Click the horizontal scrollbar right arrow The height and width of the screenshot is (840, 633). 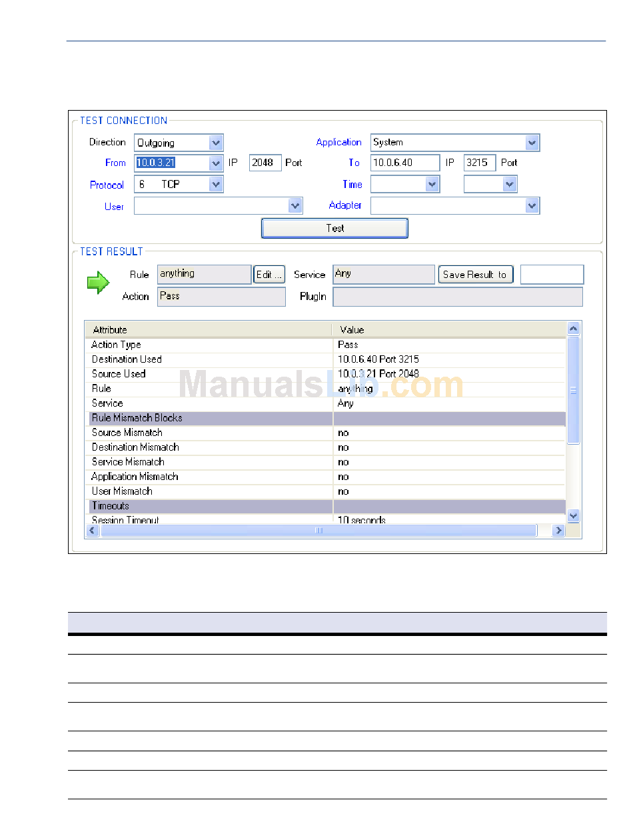(558, 531)
